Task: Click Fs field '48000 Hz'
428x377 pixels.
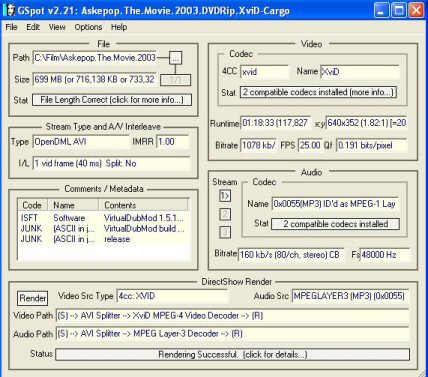Action: 385,255
